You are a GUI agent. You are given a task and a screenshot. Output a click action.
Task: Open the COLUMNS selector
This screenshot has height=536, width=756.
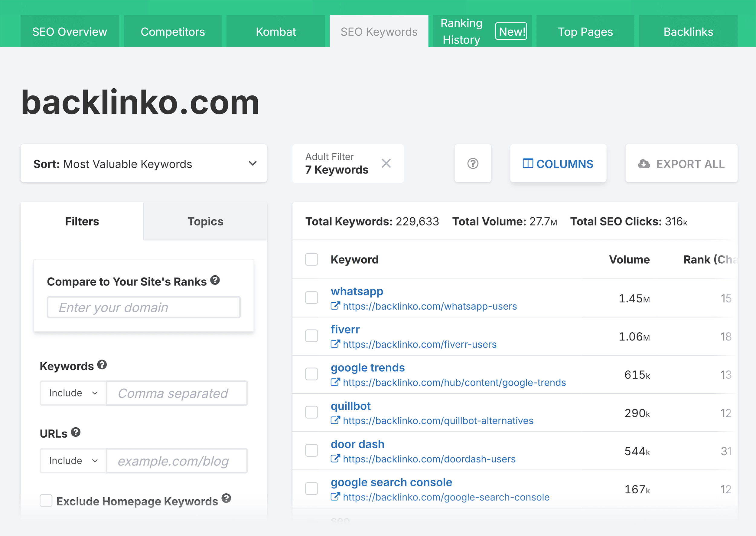point(558,163)
